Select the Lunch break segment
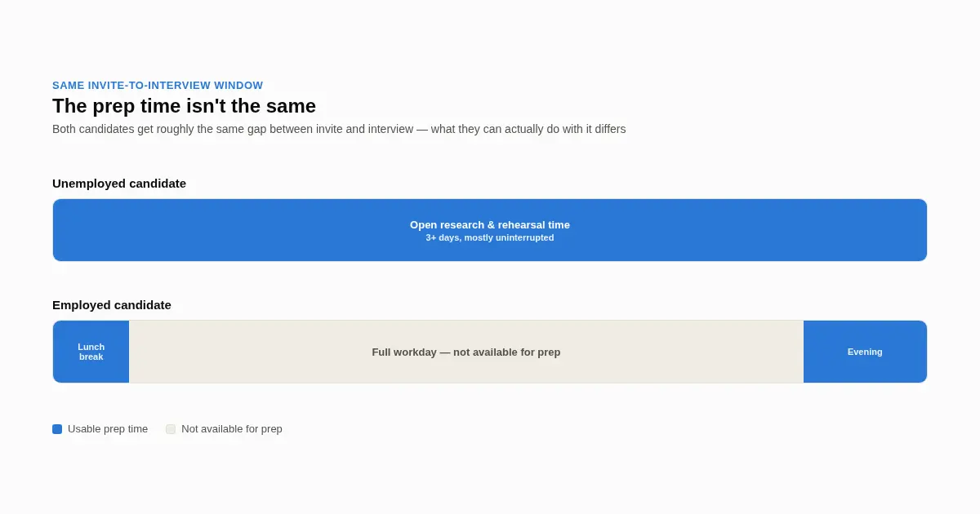This screenshot has width=980, height=514. click(91, 352)
